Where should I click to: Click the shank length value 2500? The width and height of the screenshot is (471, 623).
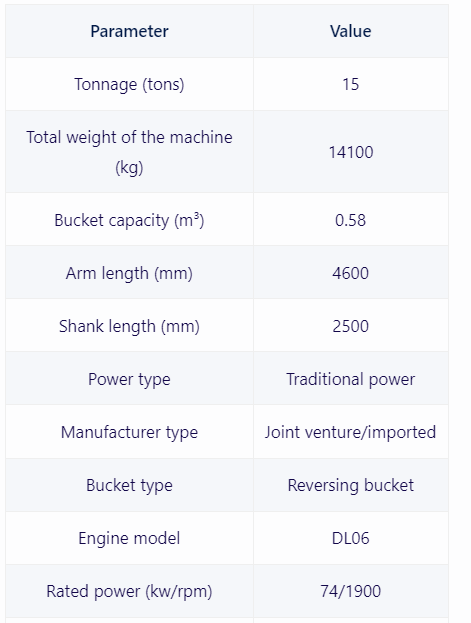(x=351, y=326)
